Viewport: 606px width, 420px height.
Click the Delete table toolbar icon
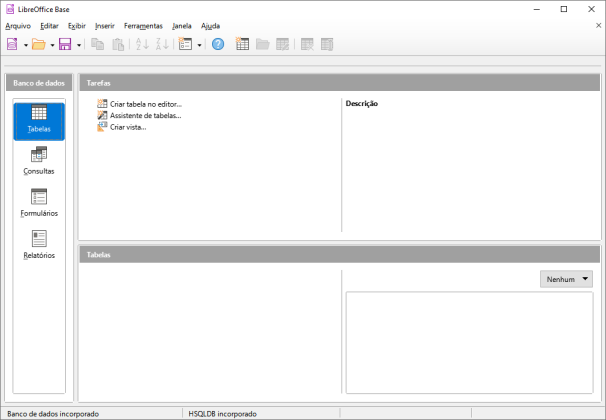click(307, 44)
